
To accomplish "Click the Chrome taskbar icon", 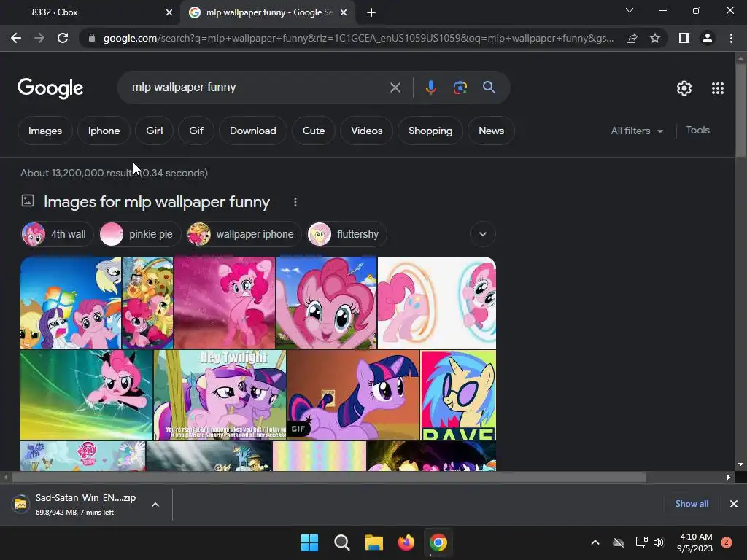I will pos(438,542).
